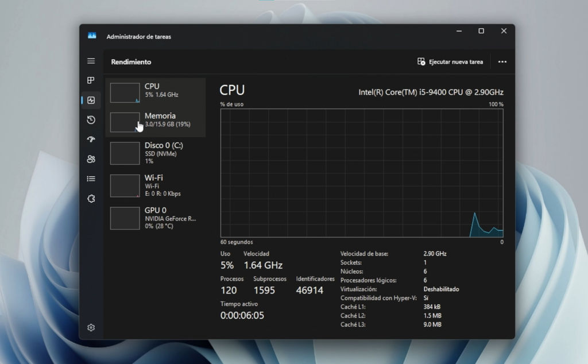This screenshot has height=364, width=588.
Task: Click the Task Manager app icon
Action: (92, 36)
